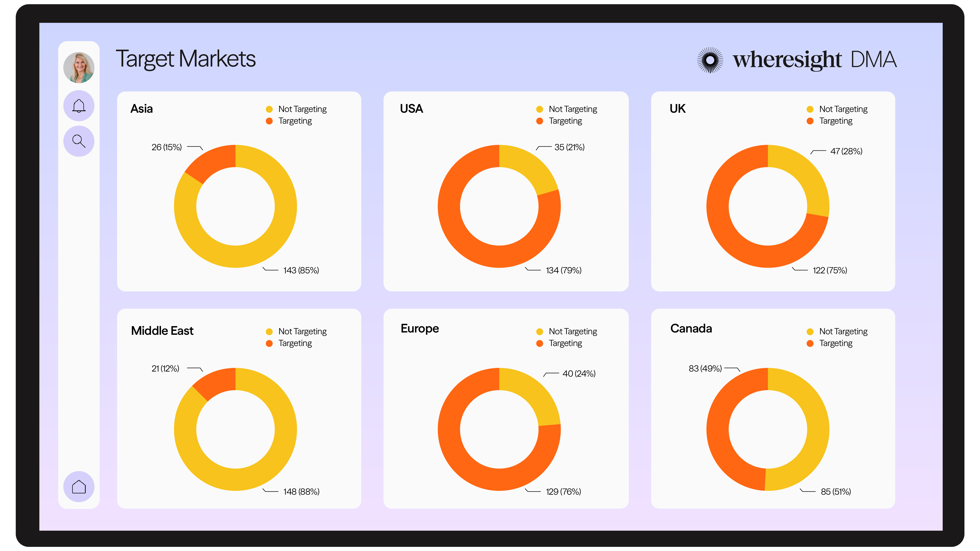Click Middle East value label 148 (88%)
980x551 pixels.
point(301,492)
